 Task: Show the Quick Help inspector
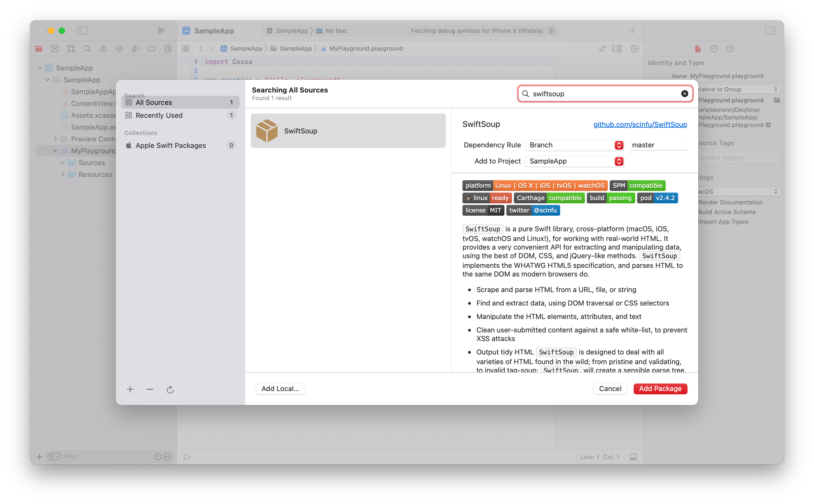tap(730, 49)
